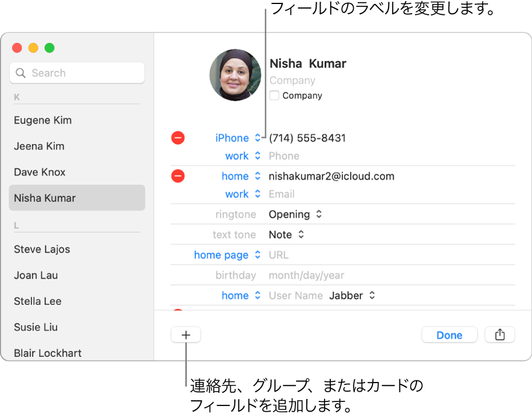Open the share contact button
Image resolution: width=532 pixels, height=418 pixels.
tap(500, 335)
